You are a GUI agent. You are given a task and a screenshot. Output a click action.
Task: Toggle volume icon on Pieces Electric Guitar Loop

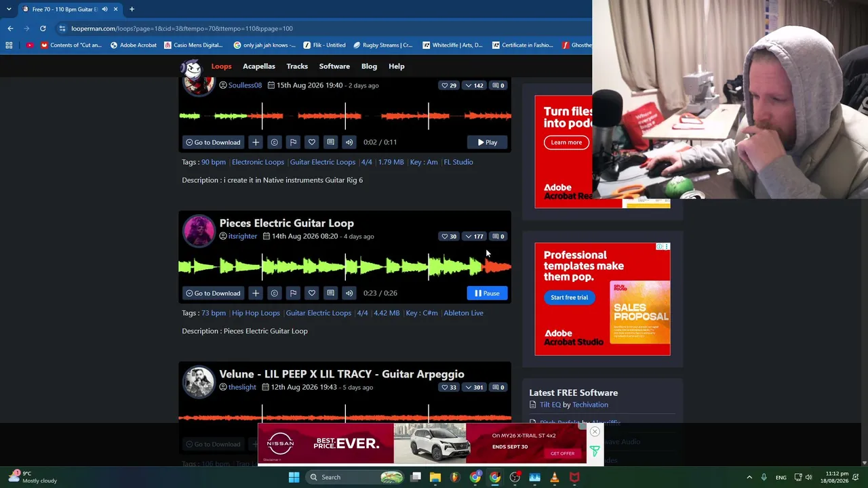pyautogui.click(x=349, y=293)
